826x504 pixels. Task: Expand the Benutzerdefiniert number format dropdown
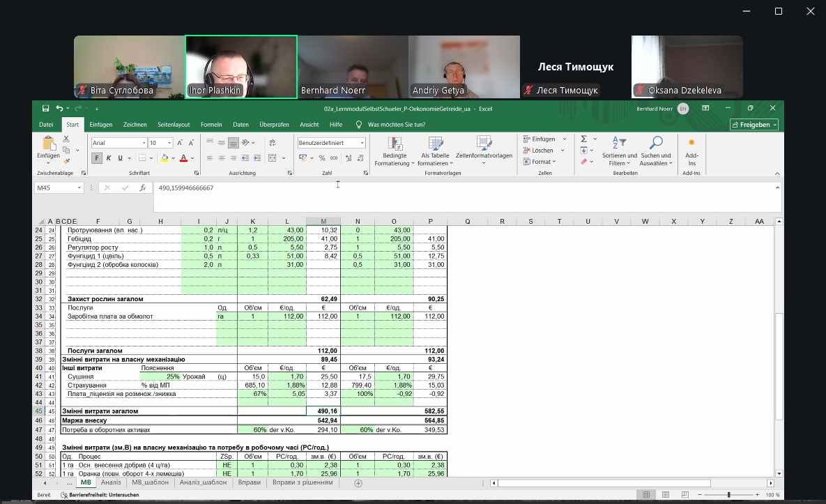362,143
